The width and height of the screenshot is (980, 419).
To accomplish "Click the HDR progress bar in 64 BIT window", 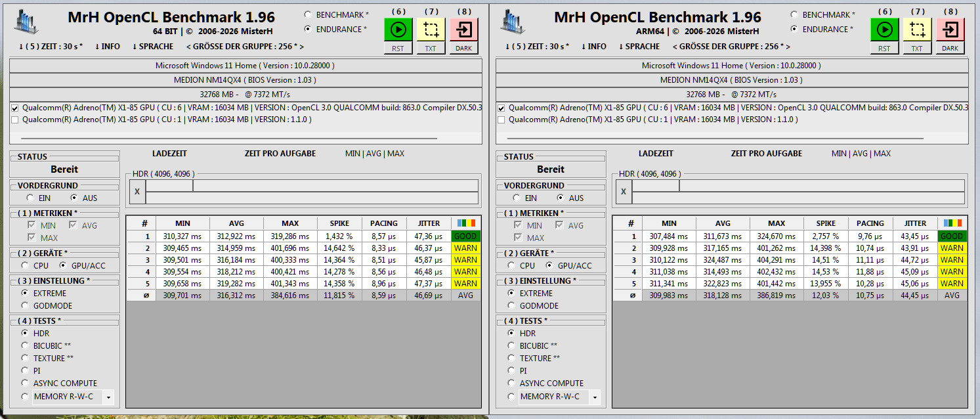I will coord(312,192).
